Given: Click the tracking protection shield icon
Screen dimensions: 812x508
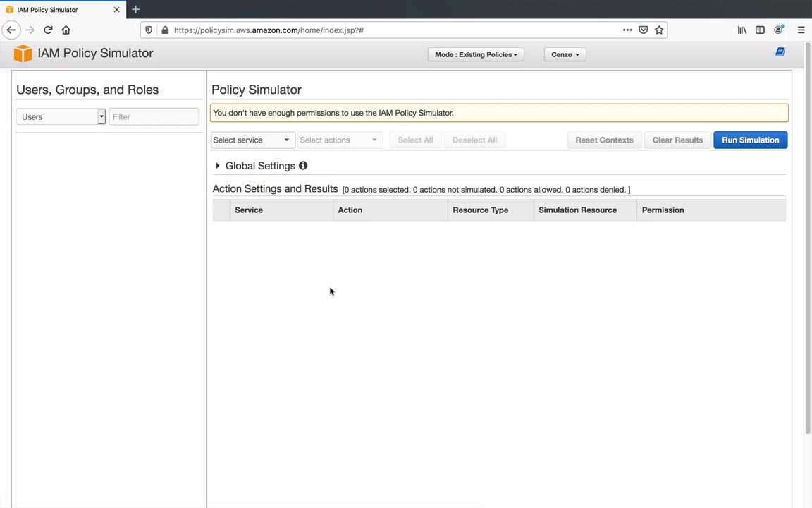Looking at the screenshot, I should coord(149,30).
